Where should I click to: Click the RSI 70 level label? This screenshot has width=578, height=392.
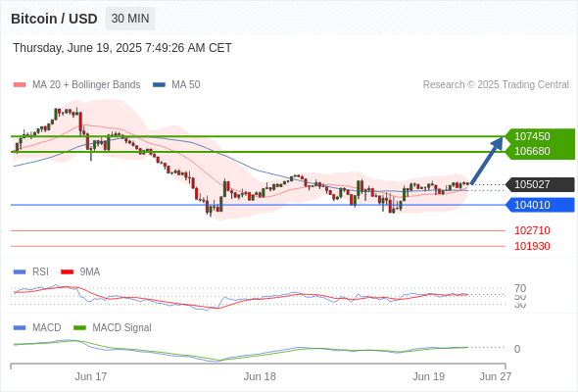[x=520, y=288]
